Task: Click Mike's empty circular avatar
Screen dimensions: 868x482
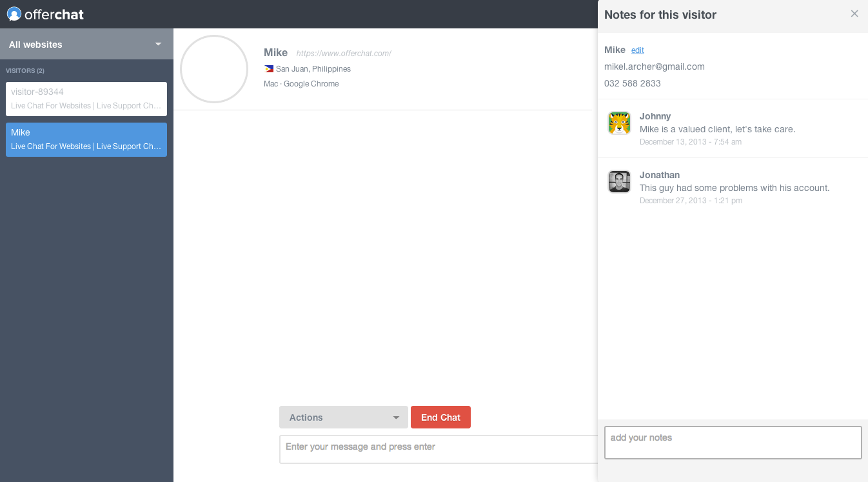Action: point(214,69)
